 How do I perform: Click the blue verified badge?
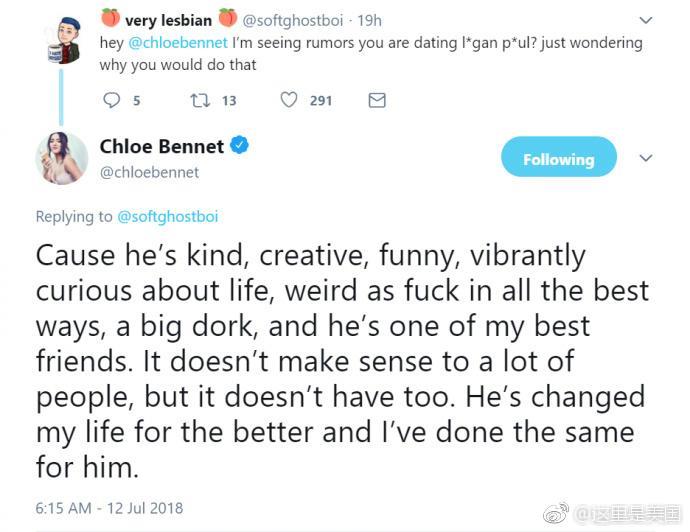point(240,146)
